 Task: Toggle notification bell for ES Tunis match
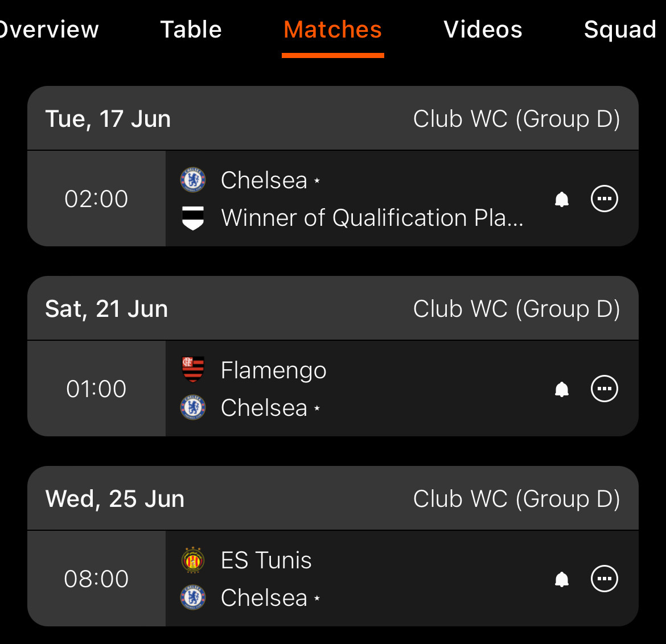click(561, 579)
